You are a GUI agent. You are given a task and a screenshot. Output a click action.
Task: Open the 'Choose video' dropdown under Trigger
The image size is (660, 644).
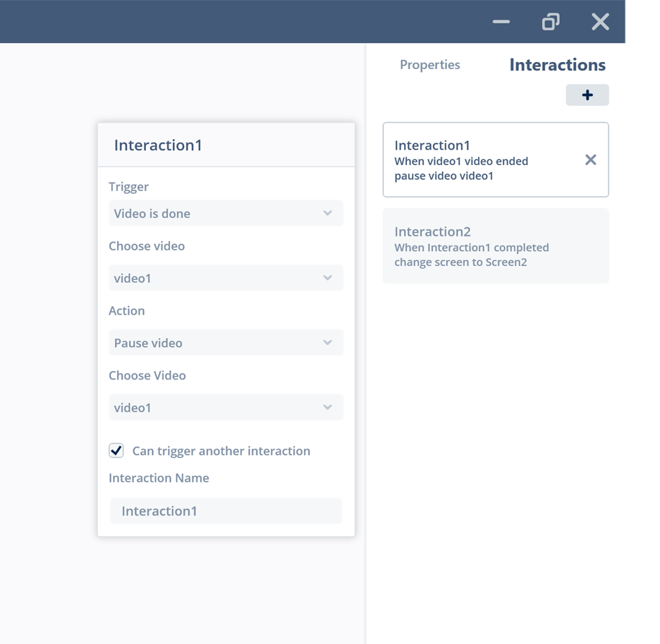226,278
